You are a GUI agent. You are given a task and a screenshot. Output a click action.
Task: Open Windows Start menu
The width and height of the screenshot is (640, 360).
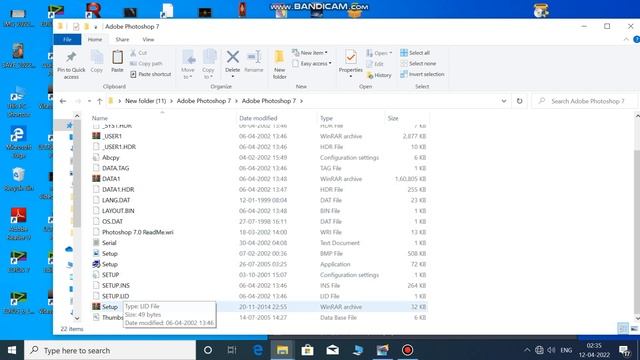(12, 350)
